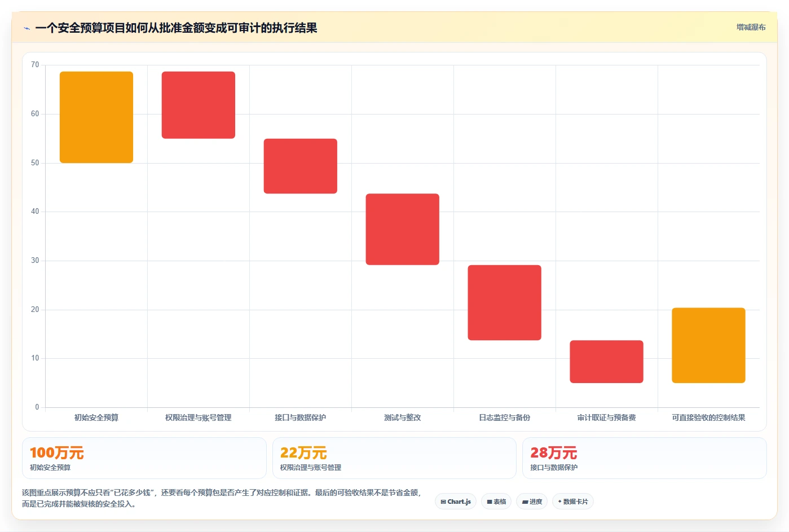Click the orange 可直接验收的控制结果 bar
The height and width of the screenshot is (532, 789).
pyautogui.click(x=709, y=345)
